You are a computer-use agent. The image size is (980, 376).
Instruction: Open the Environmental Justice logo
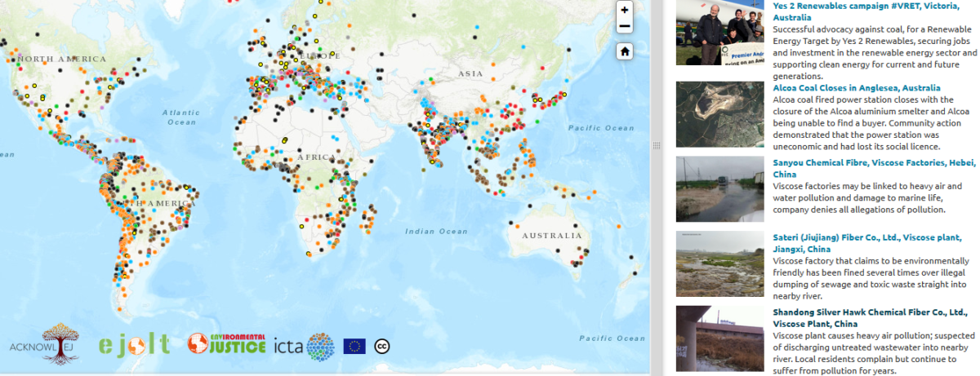click(x=227, y=343)
